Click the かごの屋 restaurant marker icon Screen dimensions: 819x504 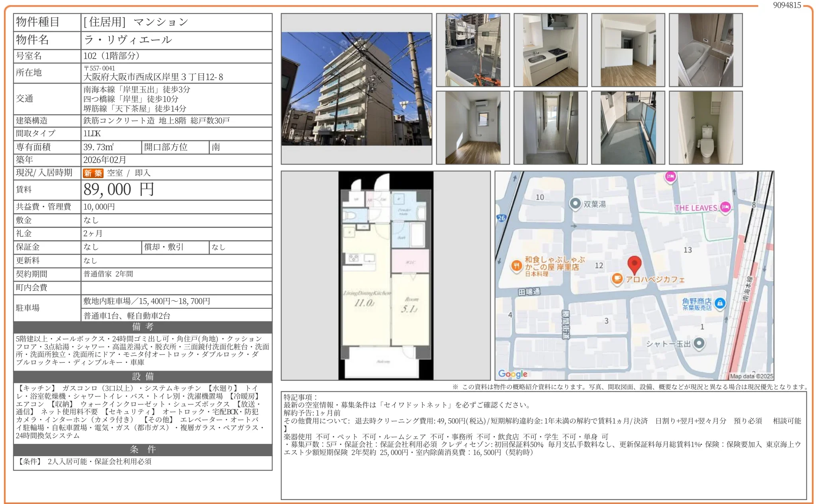pyautogui.click(x=517, y=266)
